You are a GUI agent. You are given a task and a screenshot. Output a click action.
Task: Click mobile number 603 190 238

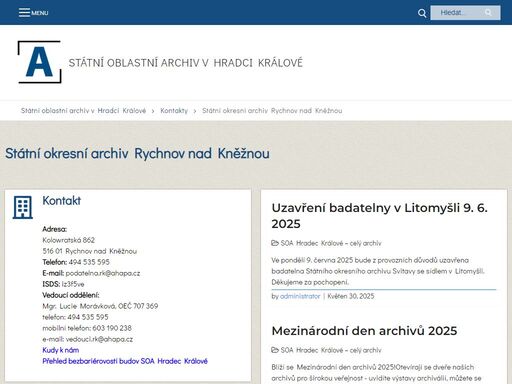tap(112, 328)
